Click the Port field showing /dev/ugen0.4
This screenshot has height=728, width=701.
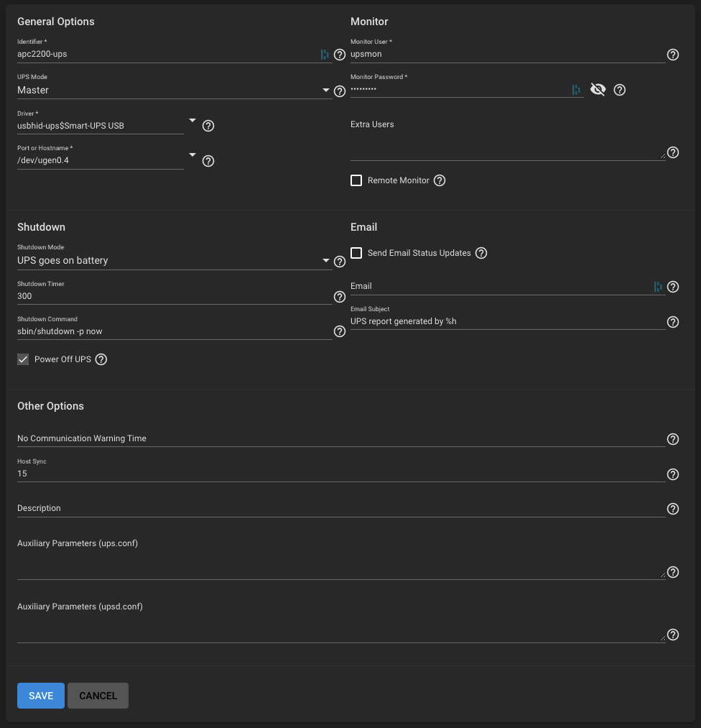tap(101, 160)
